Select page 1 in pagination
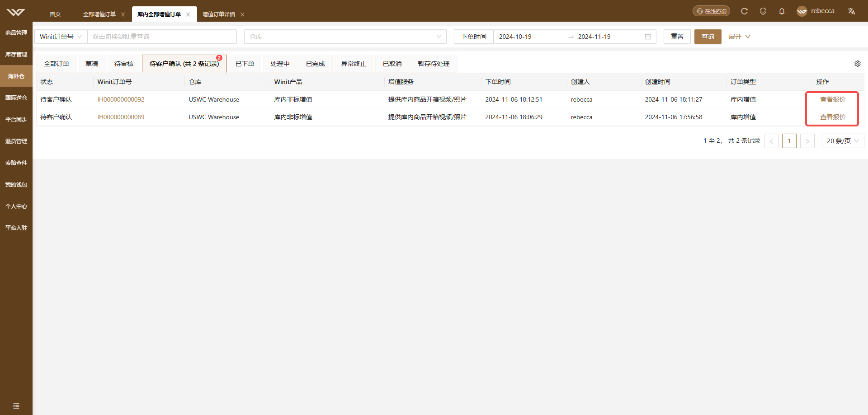Screen dimensions: 868x415 pyautogui.click(x=789, y=141)
